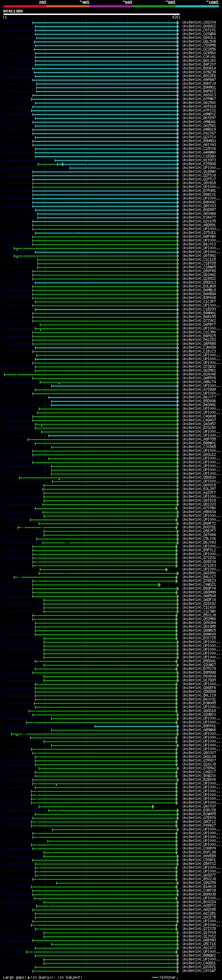Select hit UniRef100_P34477

199,218
